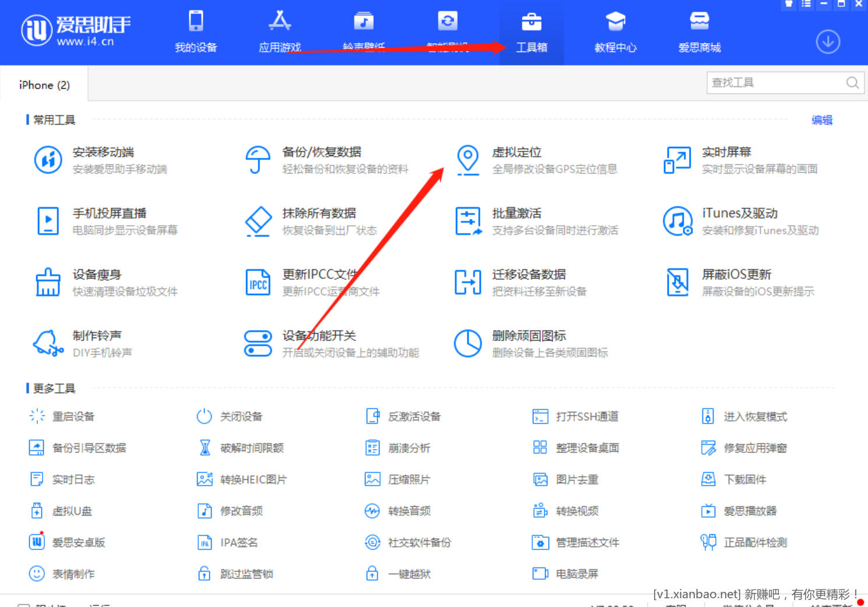Click the download manager arrow icon

pos(828,42)
